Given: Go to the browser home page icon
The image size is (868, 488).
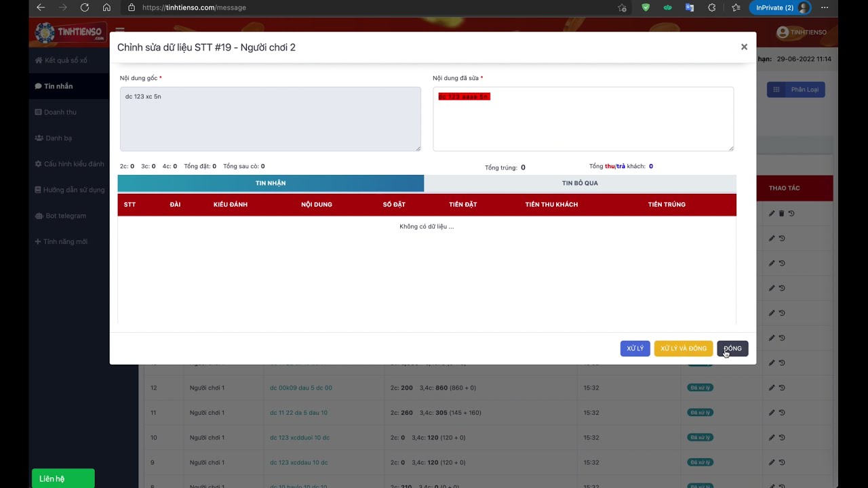Looking at the screenshot, I should pos(106,7).
